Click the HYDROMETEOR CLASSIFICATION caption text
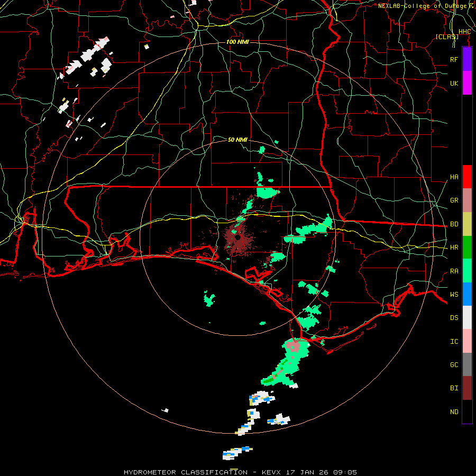This screenshot has height=476, width=476. click(186, 472)
